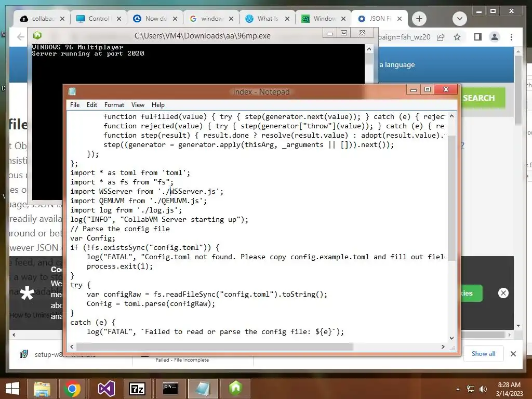Click the taskbar clock 8:28 AM
This screenshot has height=399, width=532.
click(509, 385)
